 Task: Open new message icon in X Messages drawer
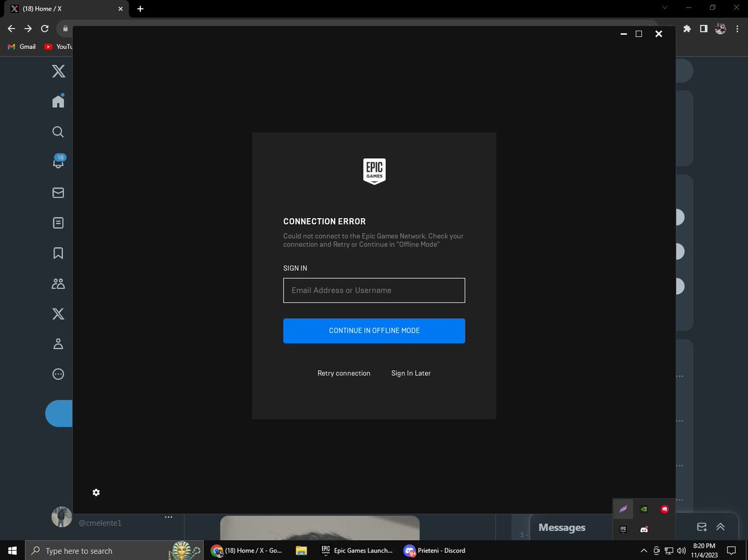point(702,527)
